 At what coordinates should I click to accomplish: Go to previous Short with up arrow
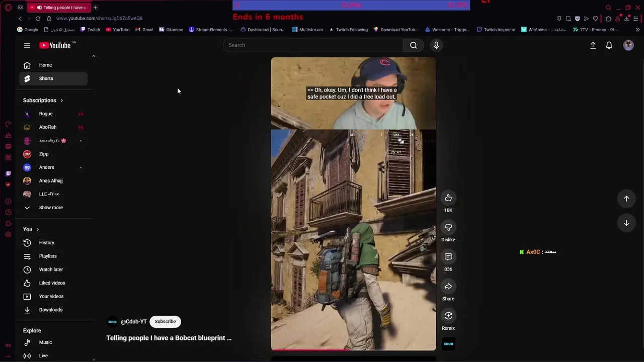[x=626, y=199]
